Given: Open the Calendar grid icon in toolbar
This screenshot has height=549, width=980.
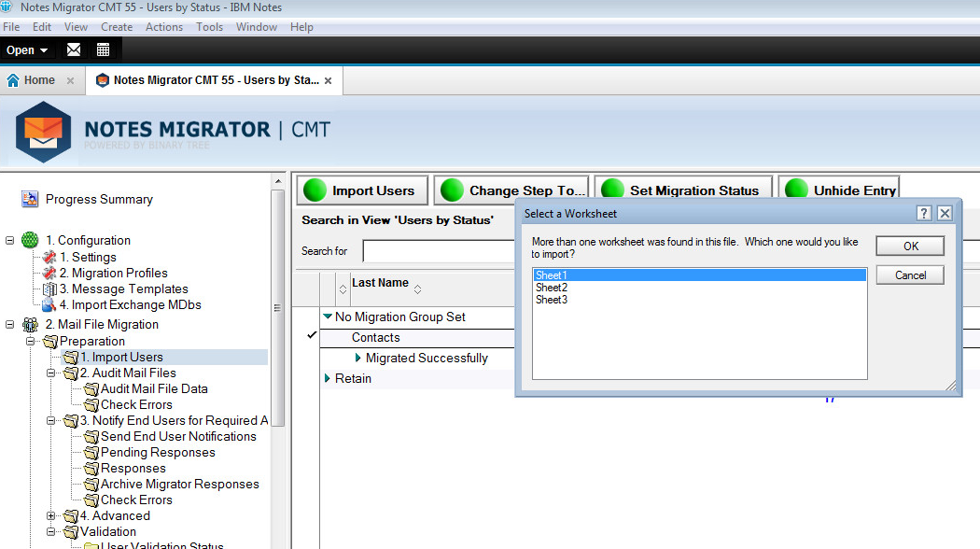Looking at the screenshot, I should (x=103, y=49).
